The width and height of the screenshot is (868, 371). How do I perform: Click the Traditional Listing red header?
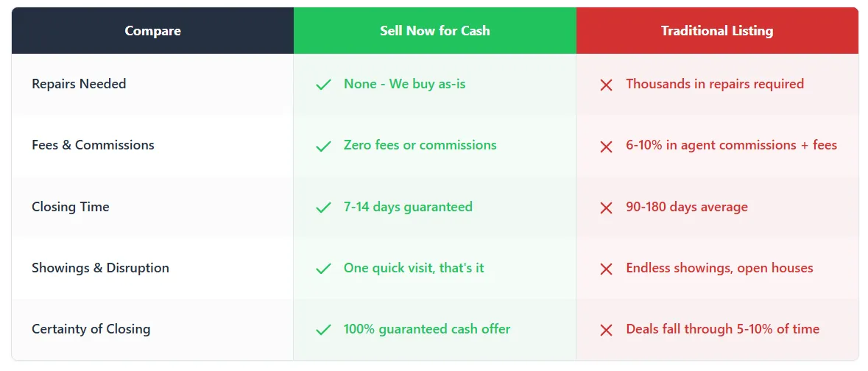[x=717, y=30]
